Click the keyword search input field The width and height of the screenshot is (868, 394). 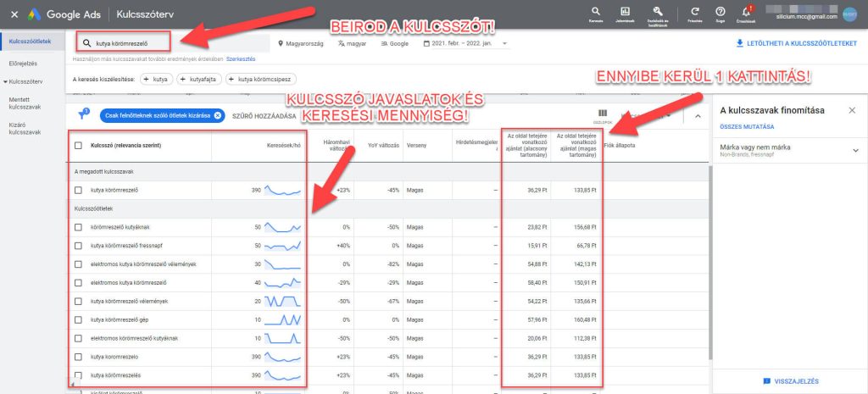127,42
